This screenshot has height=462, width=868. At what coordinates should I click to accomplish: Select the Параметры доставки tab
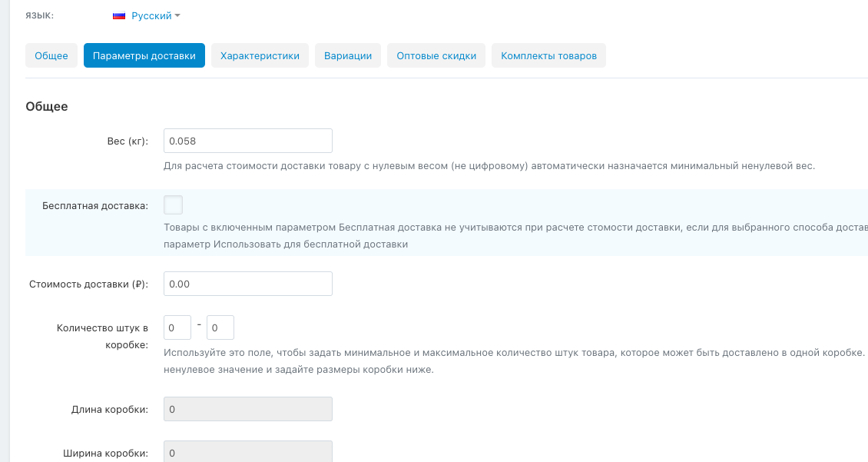(144, 55)
